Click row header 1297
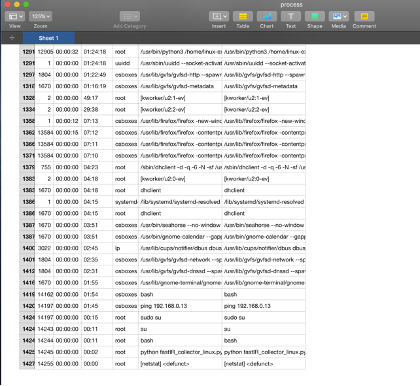This screenshot has width=420, height=386. (x=27, y=75)
